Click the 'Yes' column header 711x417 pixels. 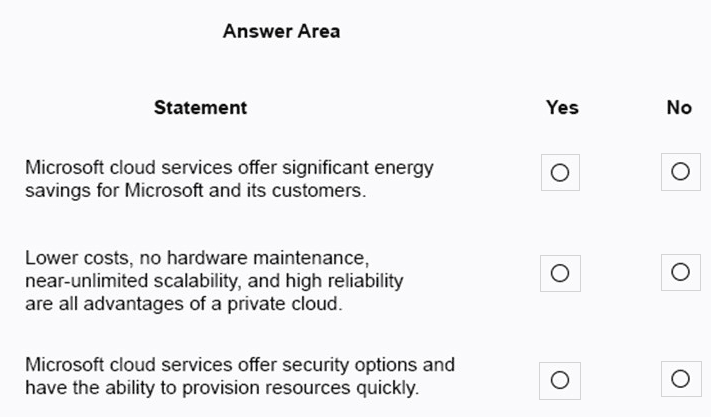(x=562, y=107)
